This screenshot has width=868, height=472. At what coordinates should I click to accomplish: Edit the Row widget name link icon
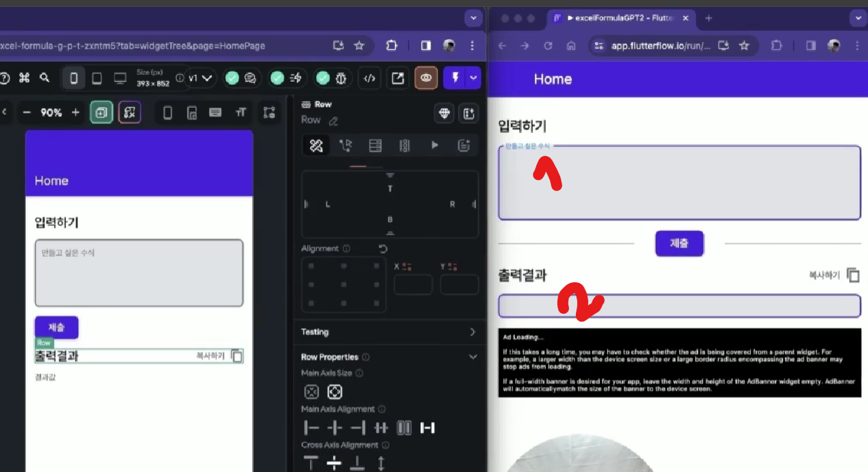(333, 121)
